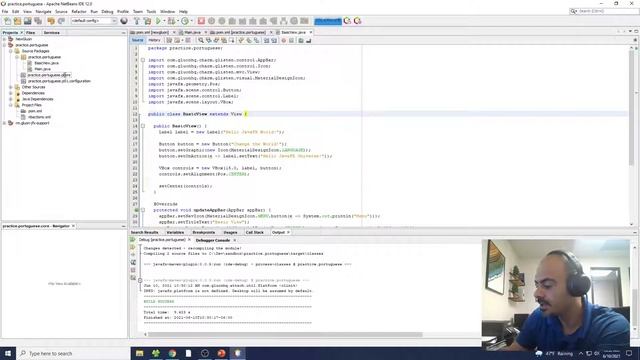This screenshot has height=360, width=640.
Task: Open the Profile Project dropdown arrow
Action: pos(191,21)
